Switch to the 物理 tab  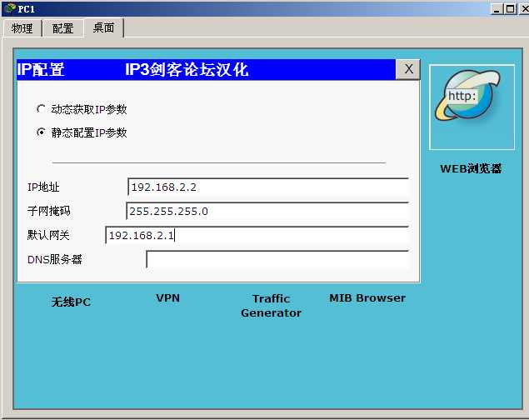pyautogui.click(x=22, y=28)
